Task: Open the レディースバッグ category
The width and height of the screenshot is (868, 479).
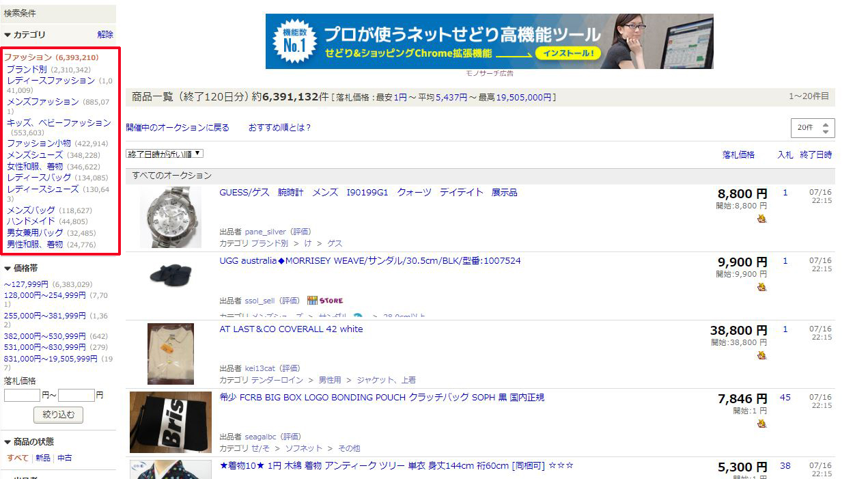Action: click(x=39, y=178)
